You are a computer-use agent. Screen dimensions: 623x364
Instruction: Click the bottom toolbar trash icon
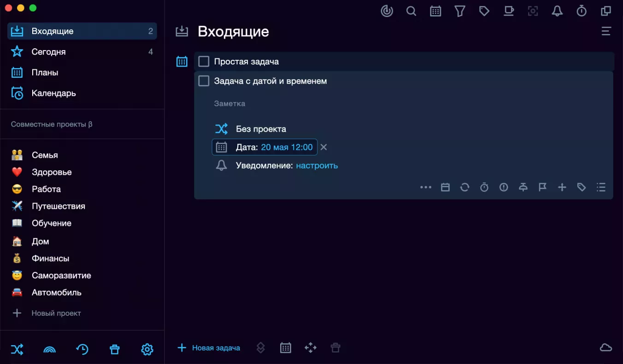click(x=335, y=348)
